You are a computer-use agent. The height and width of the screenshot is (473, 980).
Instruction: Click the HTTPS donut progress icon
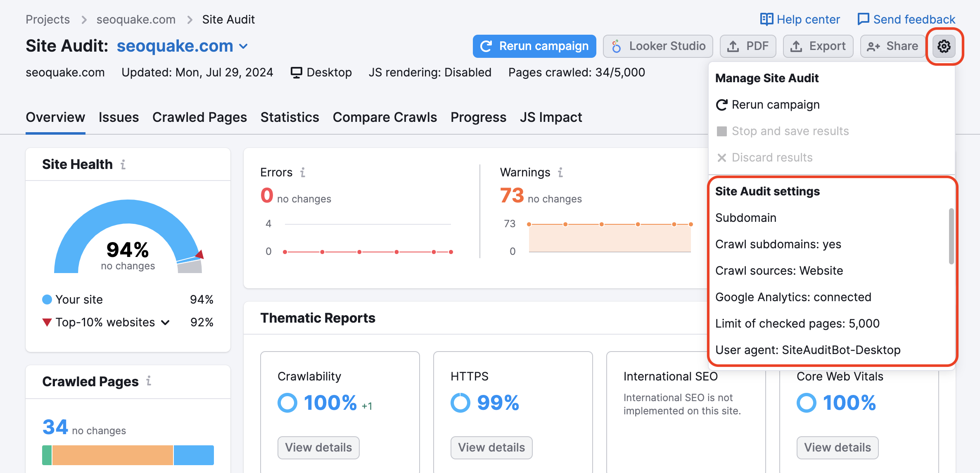[460, 403]
